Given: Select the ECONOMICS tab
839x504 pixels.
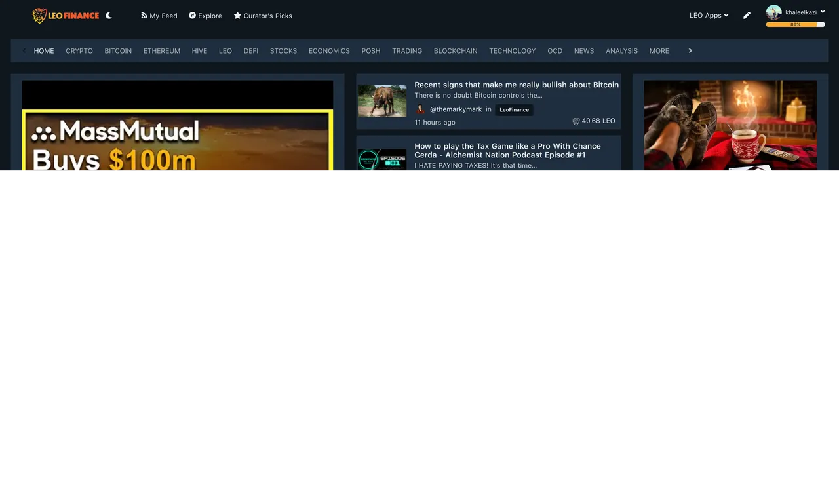Looking at the screenshot, I should (329, 51).
